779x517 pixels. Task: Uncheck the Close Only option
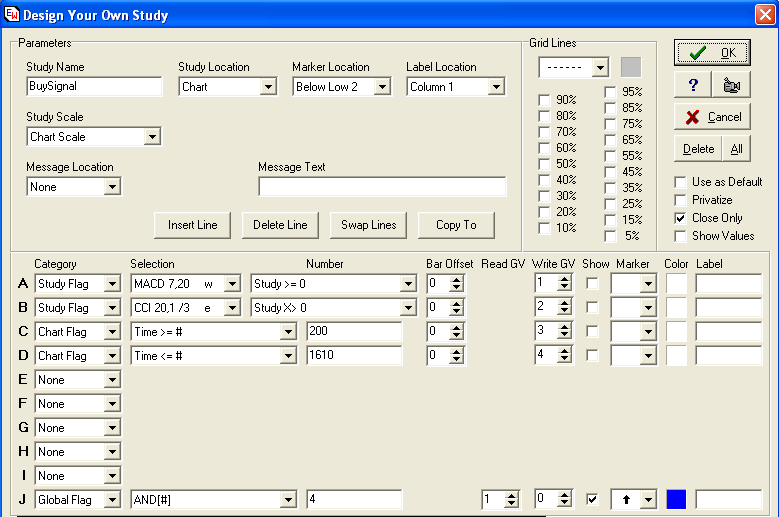[x=681, y=218]
